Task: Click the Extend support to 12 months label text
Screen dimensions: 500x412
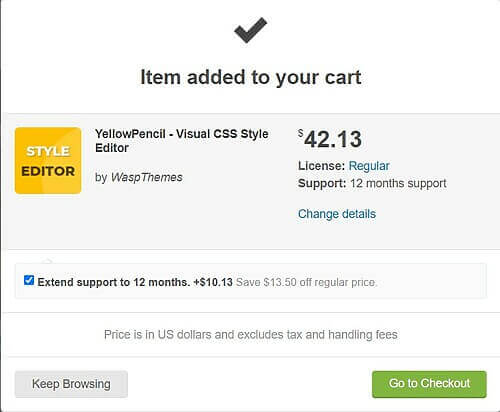Action: click(114, 282)
